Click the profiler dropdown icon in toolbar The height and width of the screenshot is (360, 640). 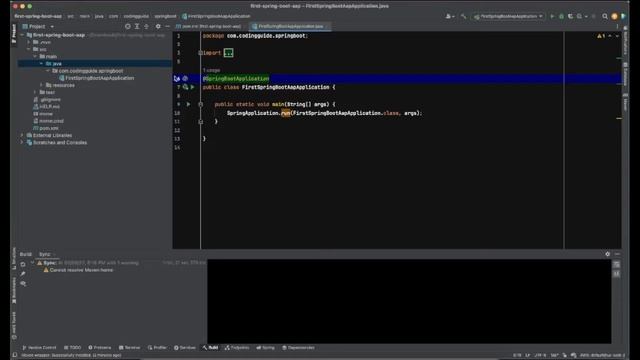(581, 16)
